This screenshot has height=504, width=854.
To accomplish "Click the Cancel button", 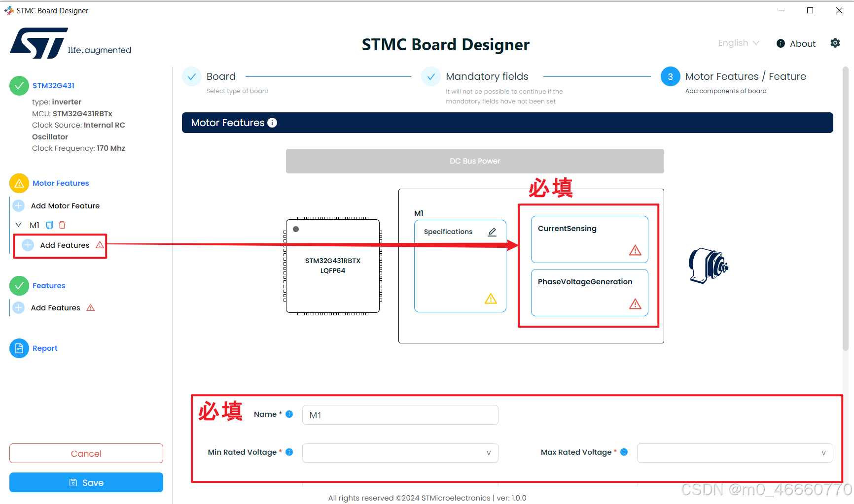I will point(86,453).
